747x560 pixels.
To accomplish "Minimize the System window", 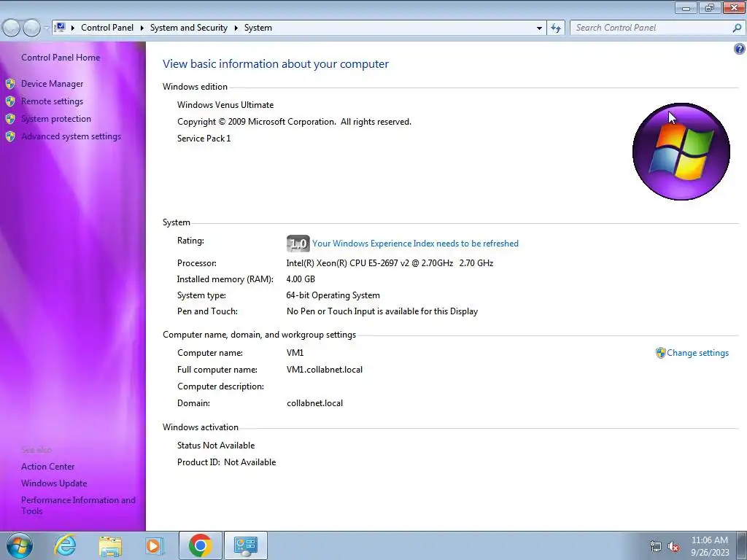I will (686, 7).
